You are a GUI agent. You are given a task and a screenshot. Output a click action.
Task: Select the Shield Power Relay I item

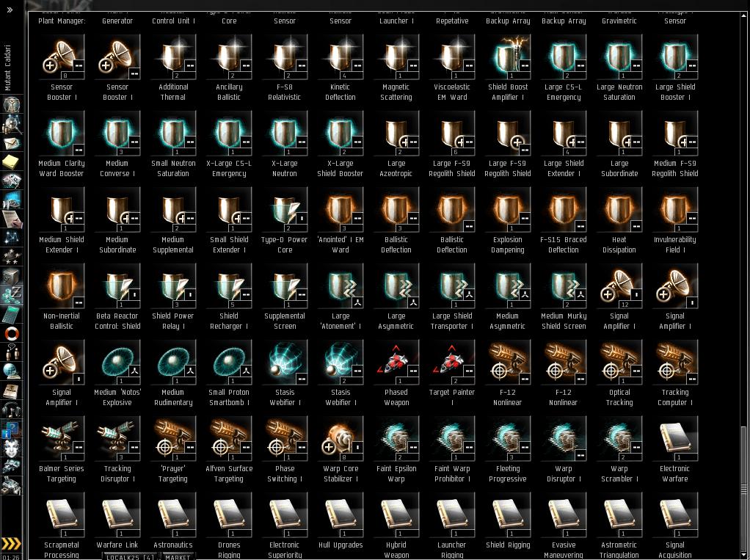pos(173,286)
